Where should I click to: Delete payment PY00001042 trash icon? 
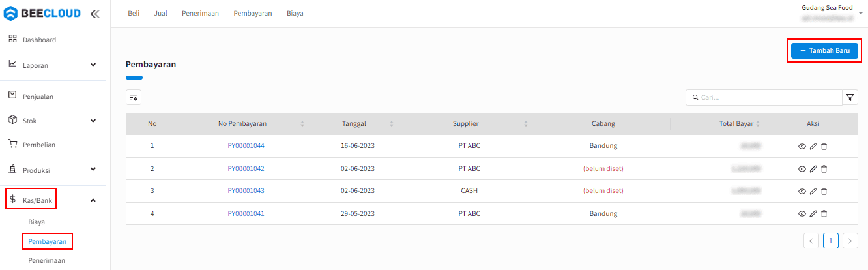coord(824,169)
